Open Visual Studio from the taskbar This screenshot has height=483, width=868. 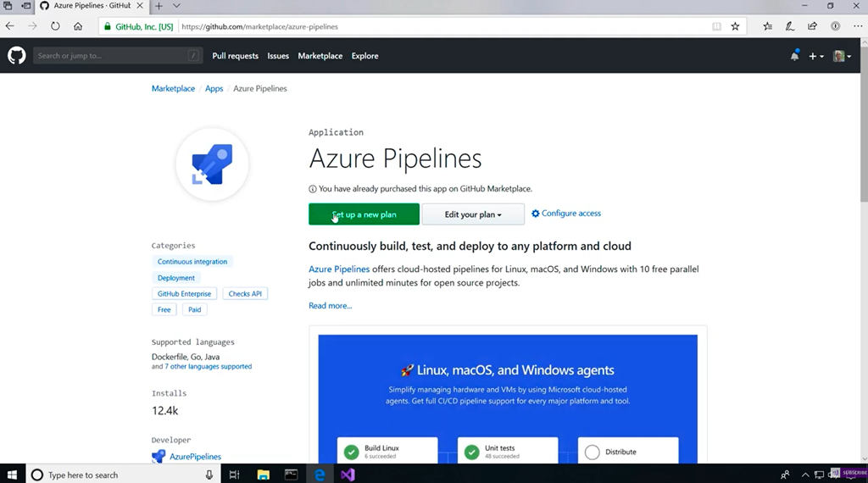point(348,475)
